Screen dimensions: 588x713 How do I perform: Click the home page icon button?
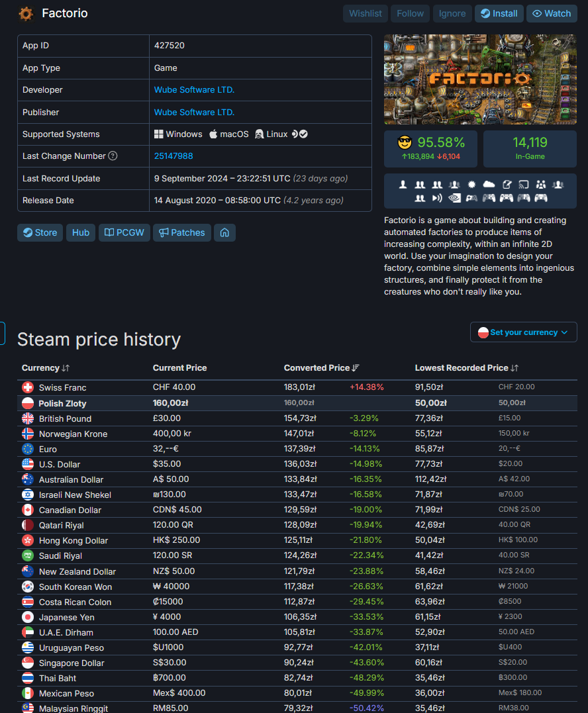224,232
